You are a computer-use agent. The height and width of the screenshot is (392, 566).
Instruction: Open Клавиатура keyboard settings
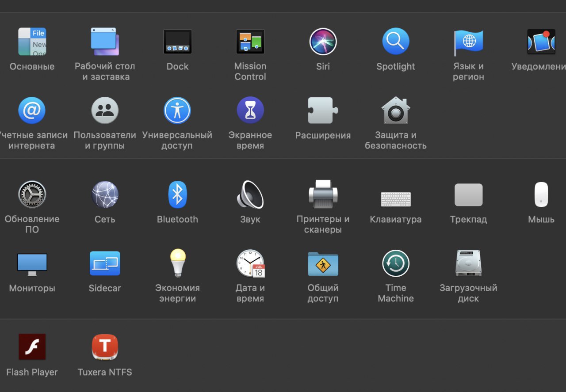(x=396, y=199)
